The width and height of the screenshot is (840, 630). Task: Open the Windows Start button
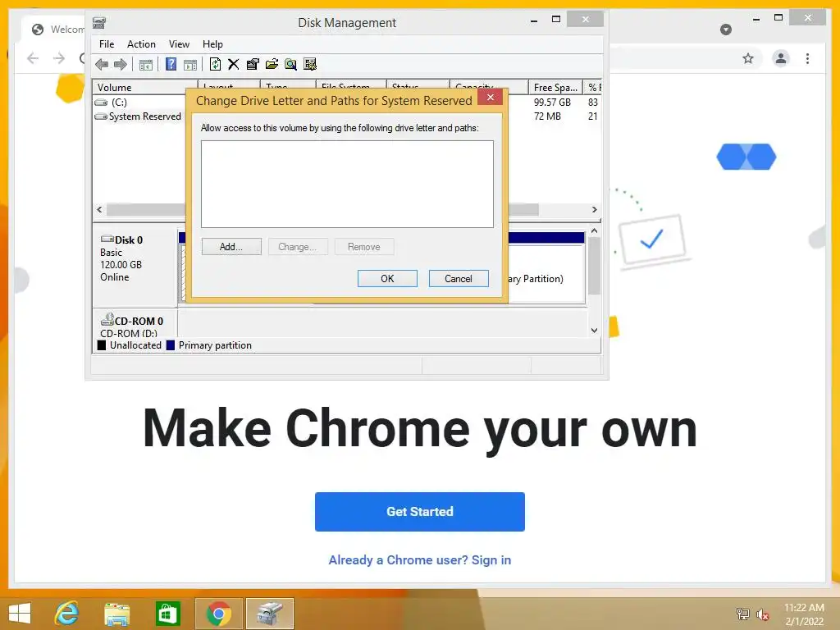coord(20,614)
